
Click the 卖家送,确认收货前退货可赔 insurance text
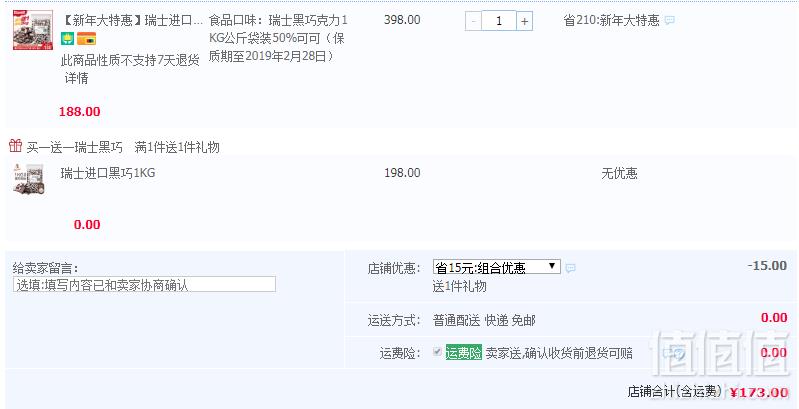click(x=559, y=353)
